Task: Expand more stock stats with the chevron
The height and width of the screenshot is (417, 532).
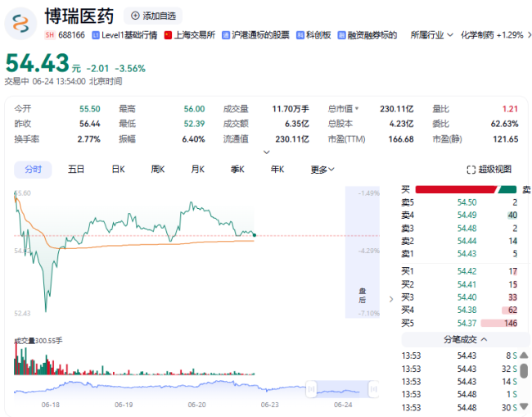Action: [x=266, y=152]
